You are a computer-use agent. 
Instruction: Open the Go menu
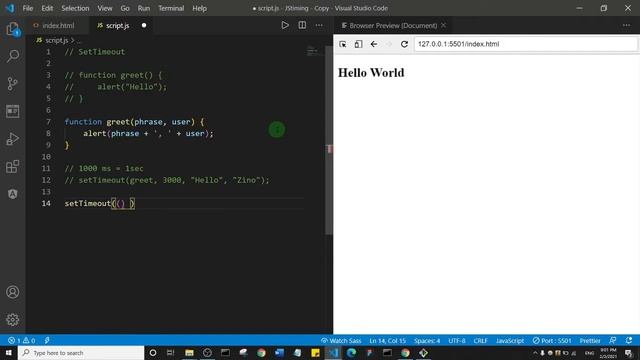(x=125, y=8)
